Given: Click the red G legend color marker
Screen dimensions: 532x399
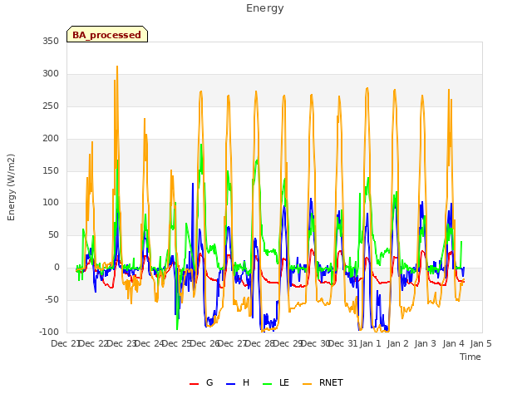Looking at the screenshot, I should 194,384.
